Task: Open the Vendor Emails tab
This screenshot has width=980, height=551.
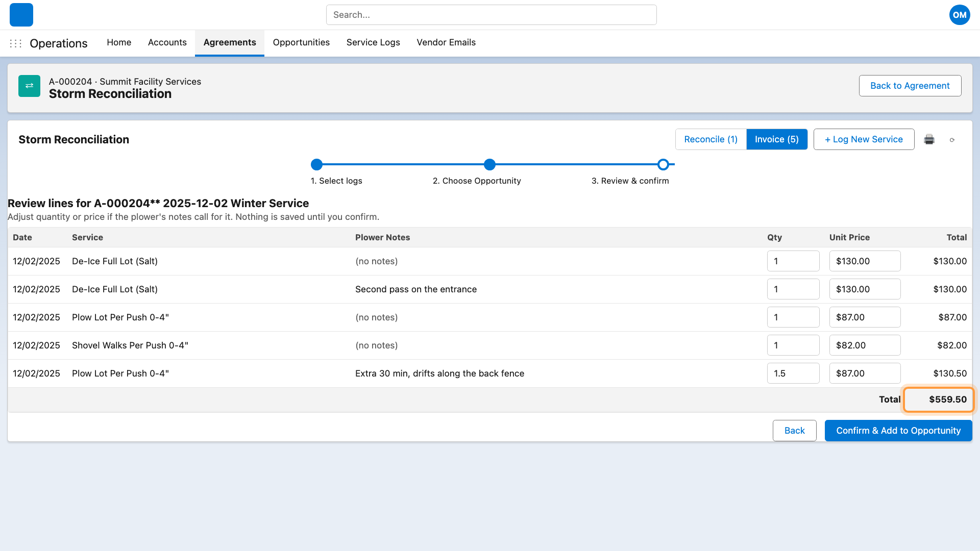Action: click(x=446, y=42)
